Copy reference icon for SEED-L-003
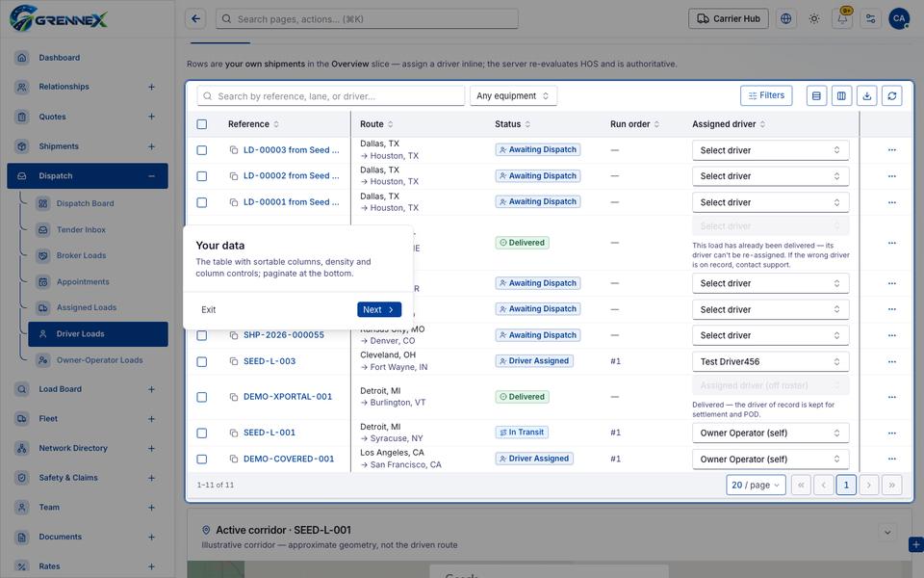The width and height of the screenshot is (924, 578). 234,361
